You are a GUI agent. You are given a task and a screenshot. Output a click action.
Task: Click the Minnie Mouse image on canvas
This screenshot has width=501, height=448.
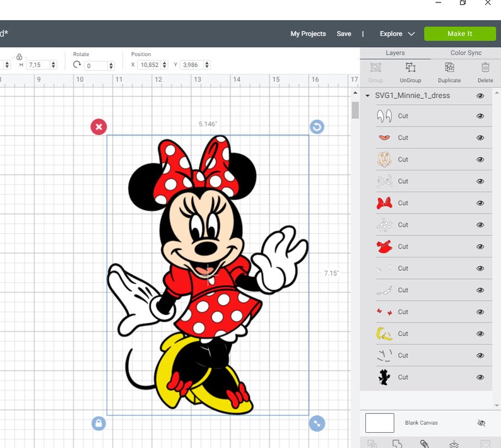[x=208, y=275]
